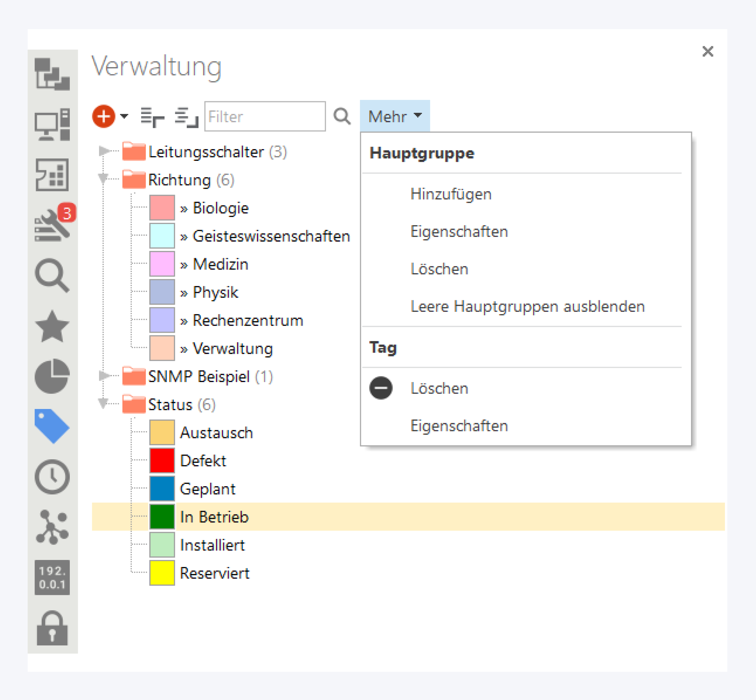Open the 192.0.0.1 IP address sidebar icon
The height and width of the screenshot is (700, 756).
pos(52,577)
